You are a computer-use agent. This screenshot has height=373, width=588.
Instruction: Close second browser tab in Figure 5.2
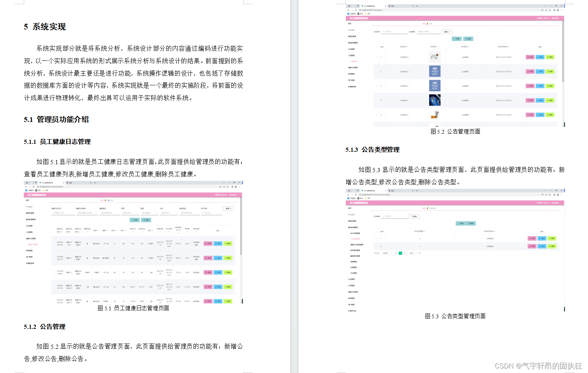[x=413, y=6]
